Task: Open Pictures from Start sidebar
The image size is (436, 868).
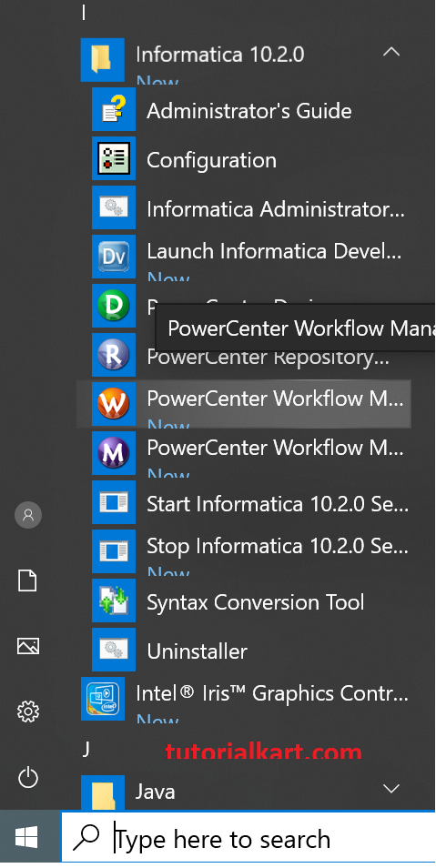Action: tap(27, 645)
